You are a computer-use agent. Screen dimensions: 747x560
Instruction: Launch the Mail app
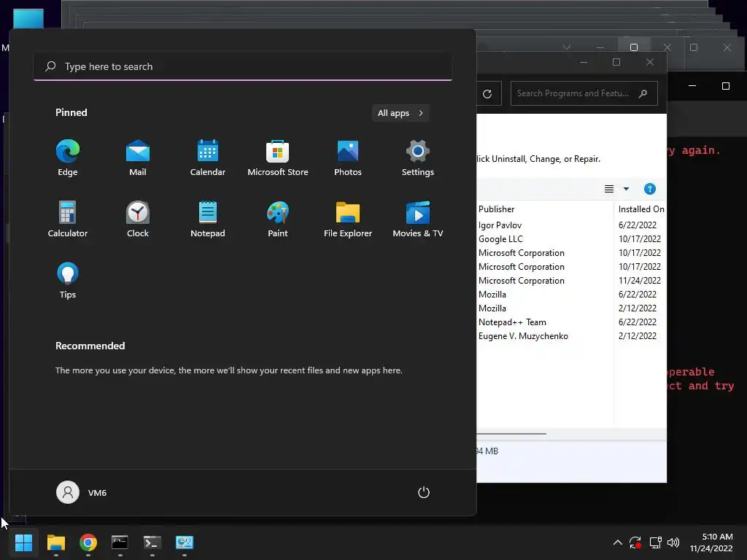[x=138, y=157]
